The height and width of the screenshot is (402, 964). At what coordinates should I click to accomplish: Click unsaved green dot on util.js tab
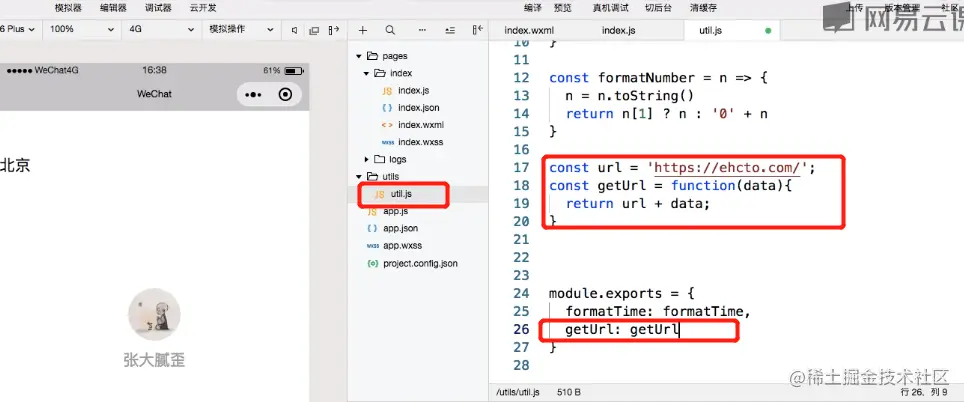point(768,31)
